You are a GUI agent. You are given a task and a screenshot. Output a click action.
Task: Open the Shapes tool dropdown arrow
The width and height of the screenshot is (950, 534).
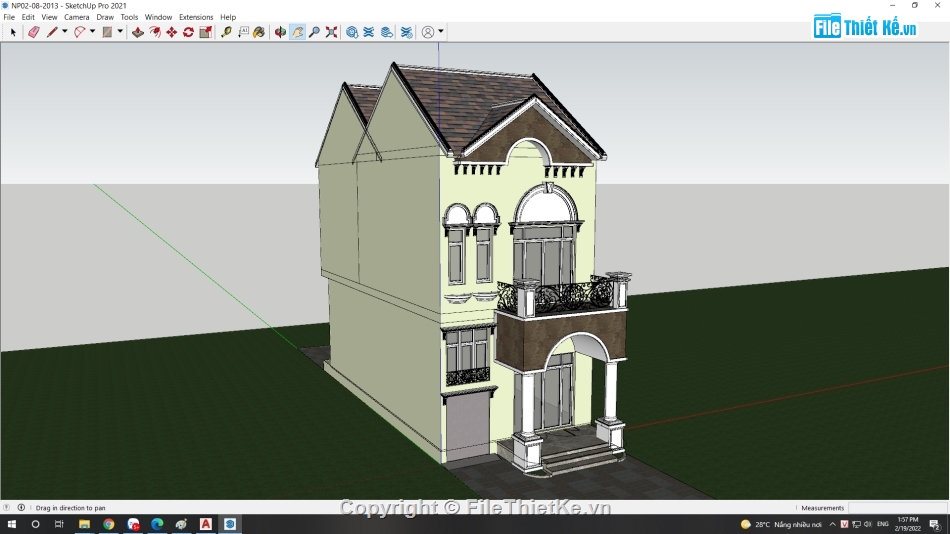point(120,32)
